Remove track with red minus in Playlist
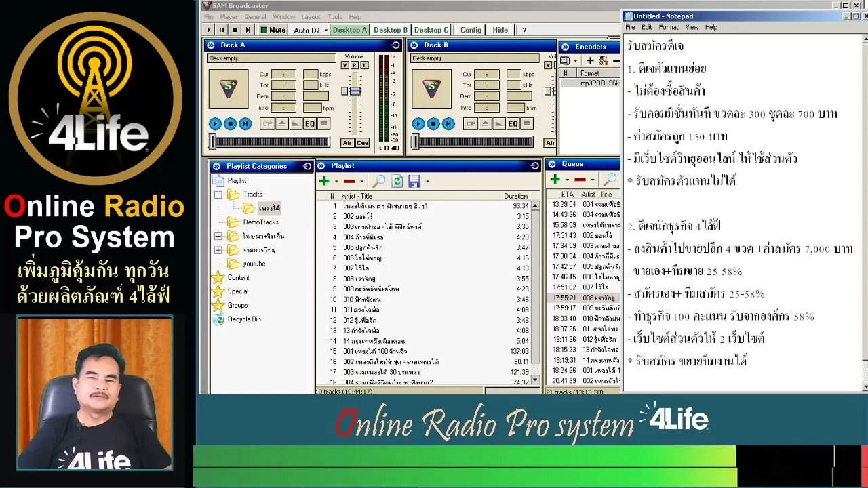This screenshot has height=488, width=868. (x=349, y=181)
